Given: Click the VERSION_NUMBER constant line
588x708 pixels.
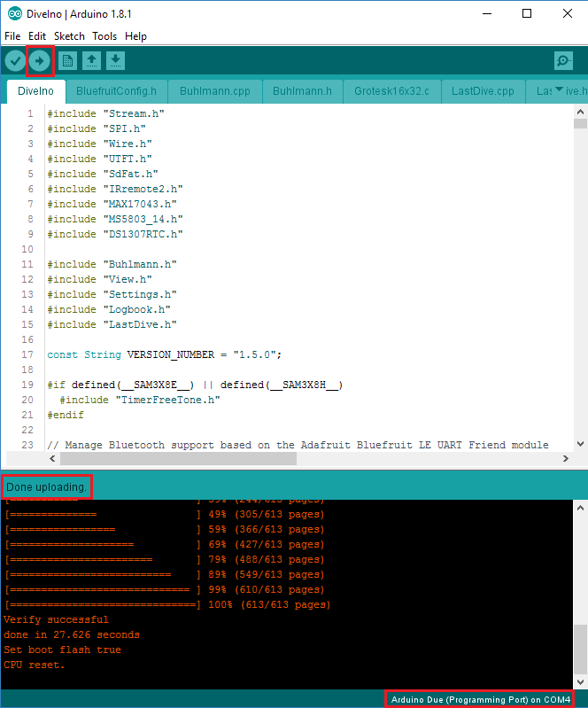Looking at the screenshot, I should (164, 355).
